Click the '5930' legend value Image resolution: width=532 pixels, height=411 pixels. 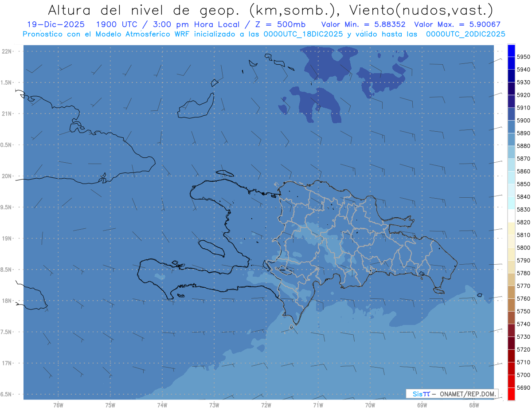(523, 82)
